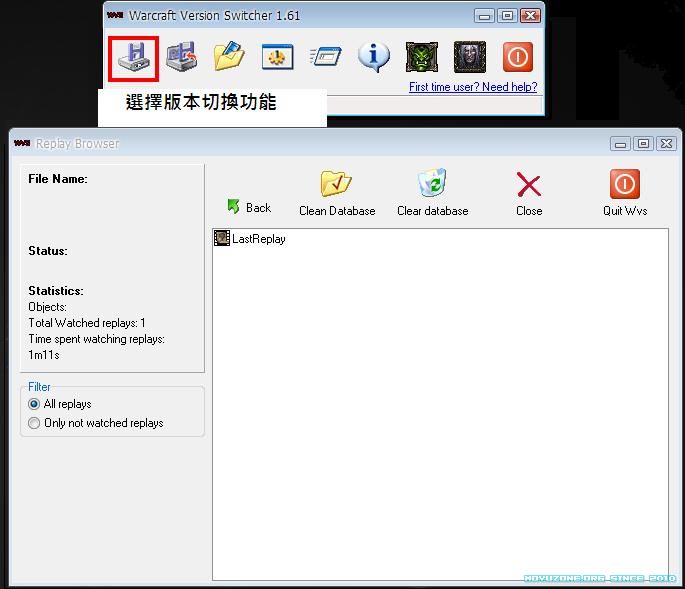The image size is (685, 589).
Task: Open the blue info bubble icon
Action: 374,57
